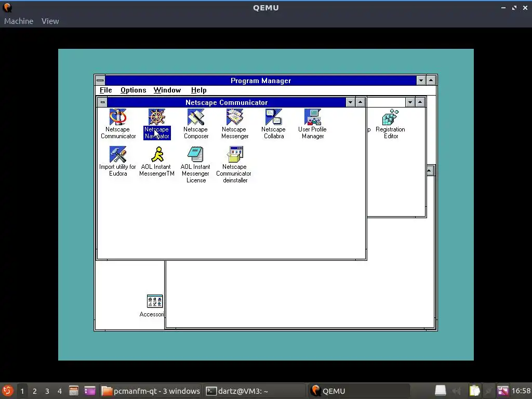This screenshot has height=399, width=532.
Task: Open the QEMU View menu
Action: click(50, 21)
